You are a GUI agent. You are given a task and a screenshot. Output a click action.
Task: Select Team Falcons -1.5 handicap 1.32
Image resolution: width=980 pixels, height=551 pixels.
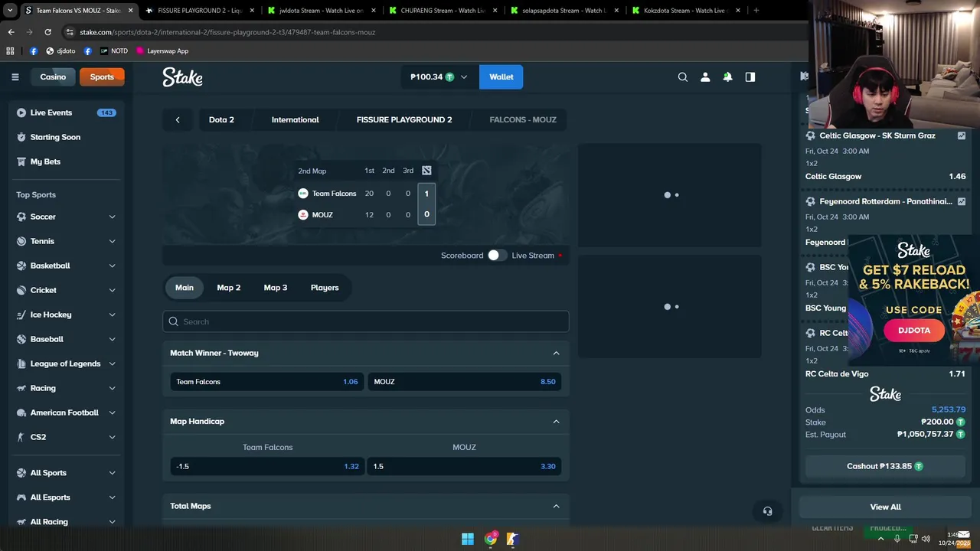(x=267, y=466)
